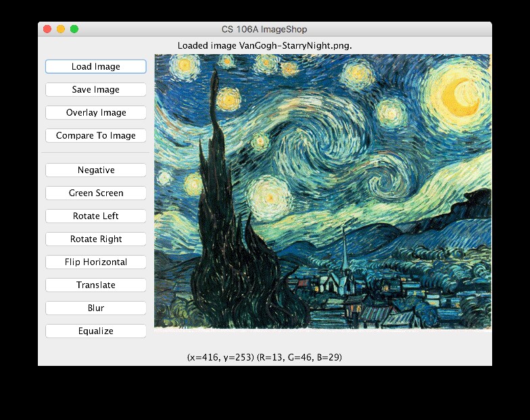Click the 'CS 106A ImageShop' window title

point(264,30)
